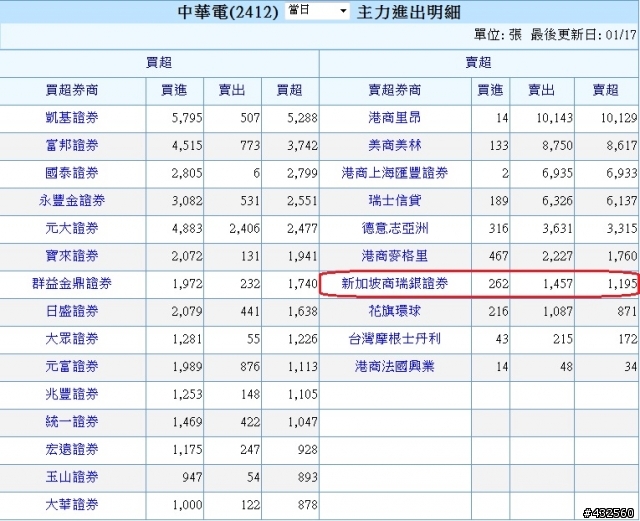Select the 1,195 net sell for 瑞銀證券
Screen dimensions: 640x521
tap(622, 284)
